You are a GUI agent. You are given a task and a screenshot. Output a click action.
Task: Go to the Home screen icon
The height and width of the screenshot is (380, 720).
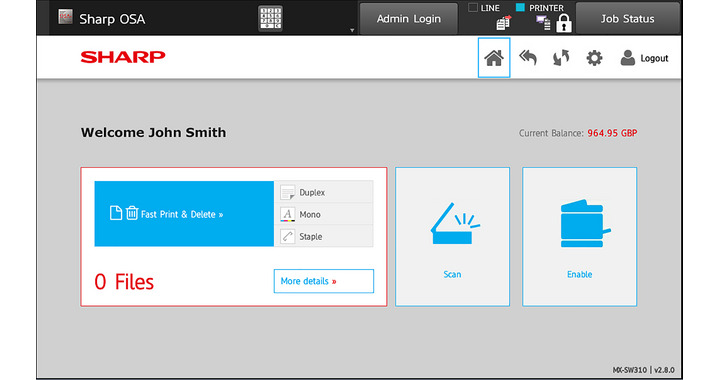point(494,58)
